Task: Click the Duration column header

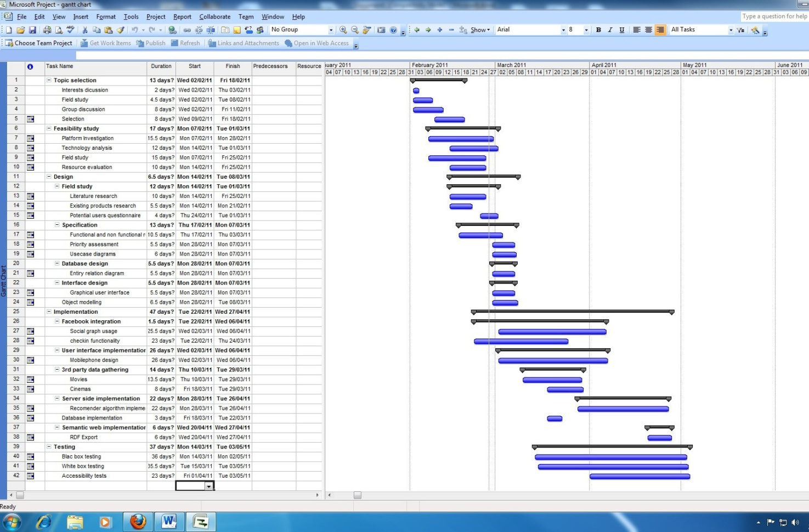Action: (x=161, y=69)
